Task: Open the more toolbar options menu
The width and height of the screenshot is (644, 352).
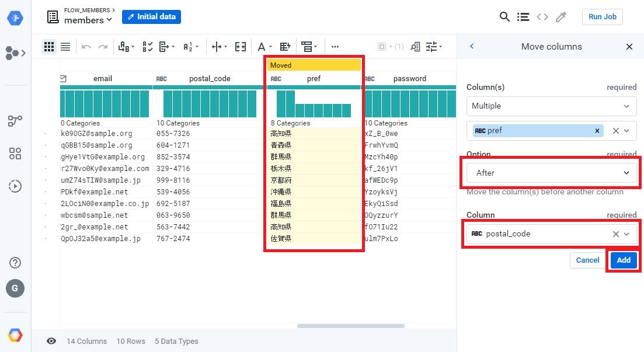Action: pyautogui.click(x=335, y=47)
